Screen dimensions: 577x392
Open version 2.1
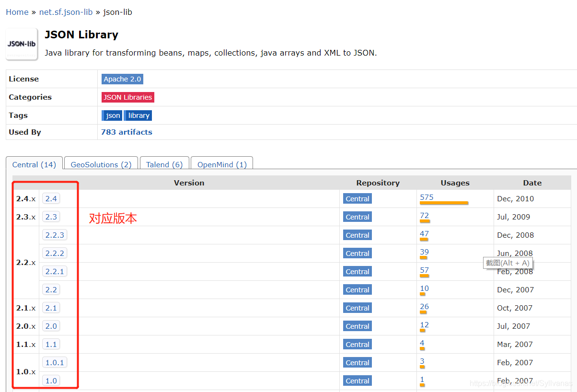[51, 308]
